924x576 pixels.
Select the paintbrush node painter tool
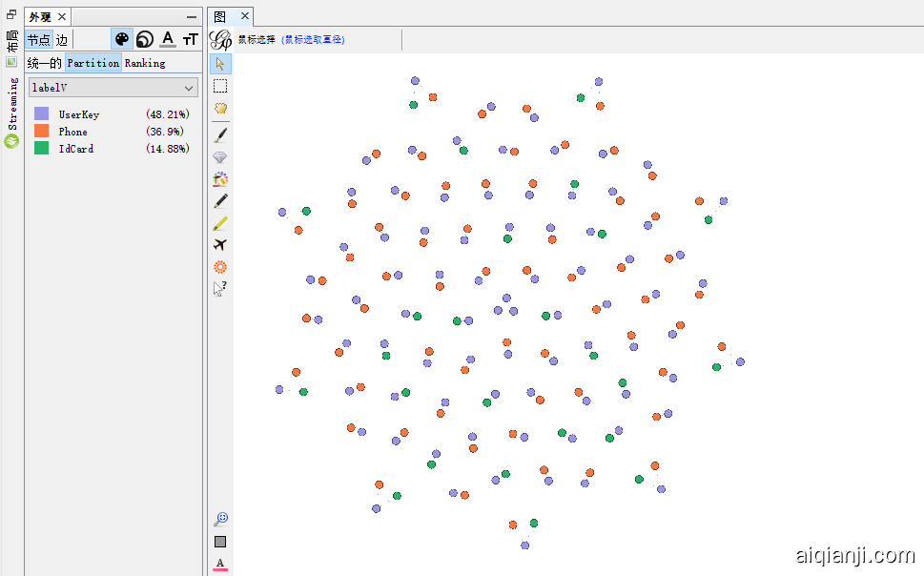220,134
